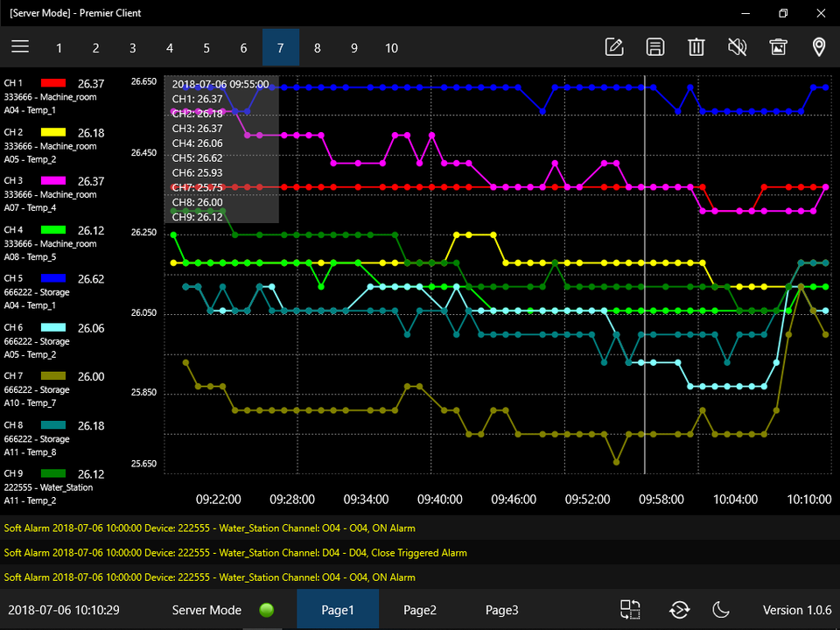Select group number 10
The width and height of the screenshot is (840, 630).
coord(391,48)
